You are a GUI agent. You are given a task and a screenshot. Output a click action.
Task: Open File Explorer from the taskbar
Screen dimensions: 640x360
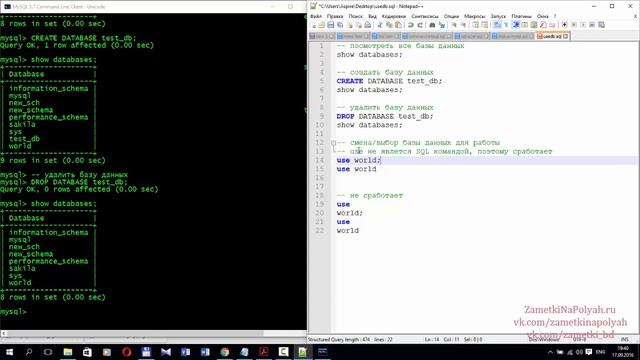68,352
